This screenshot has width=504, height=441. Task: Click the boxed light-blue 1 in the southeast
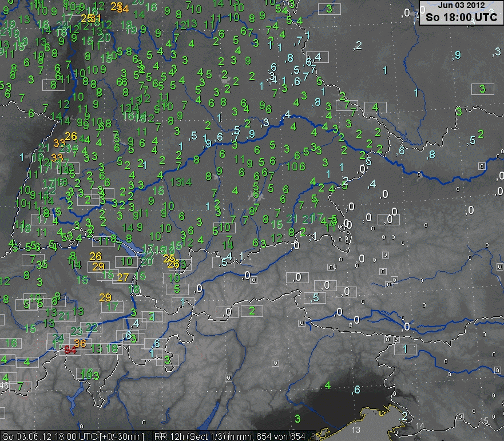(405, 348)
